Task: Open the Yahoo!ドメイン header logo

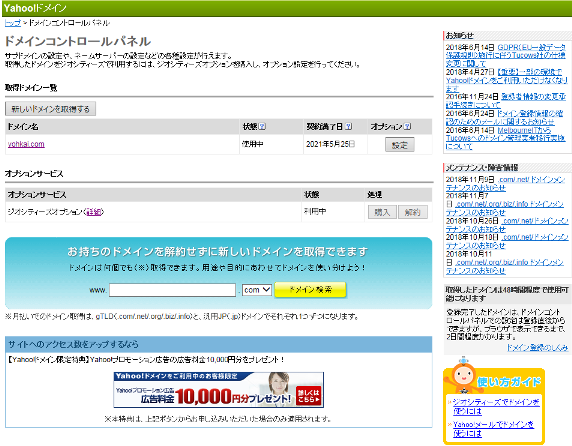Action: pyautogui.click(x=35, y=8)
